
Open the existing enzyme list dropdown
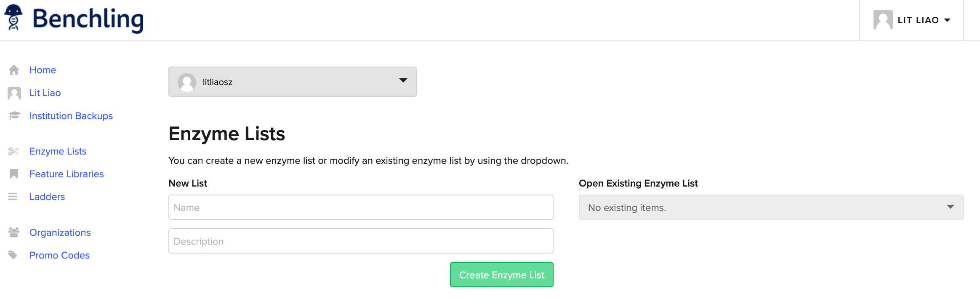pos(771,207)
